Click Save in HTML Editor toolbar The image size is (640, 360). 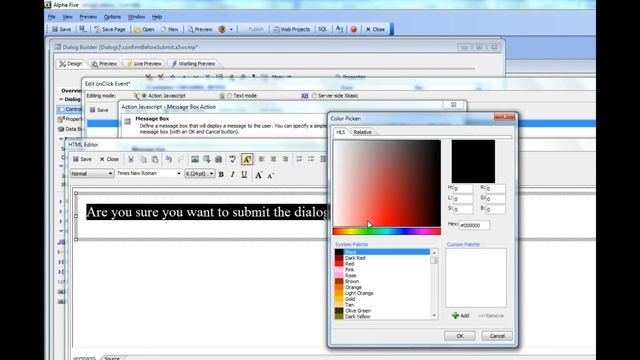pyautogui.click(x=82, y=159)
